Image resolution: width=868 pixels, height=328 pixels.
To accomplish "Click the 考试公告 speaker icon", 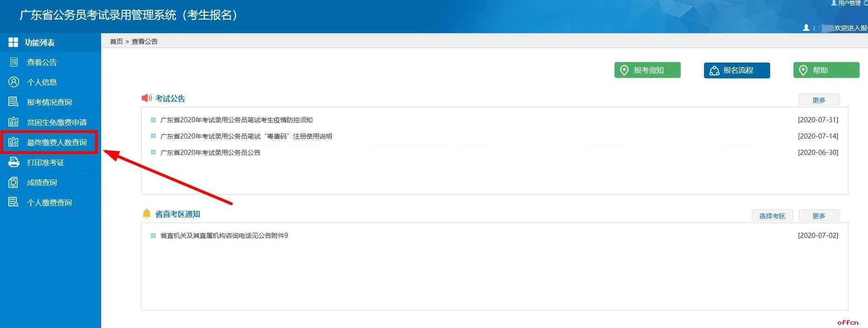I will pyautogui.click(x=146, y=98).
